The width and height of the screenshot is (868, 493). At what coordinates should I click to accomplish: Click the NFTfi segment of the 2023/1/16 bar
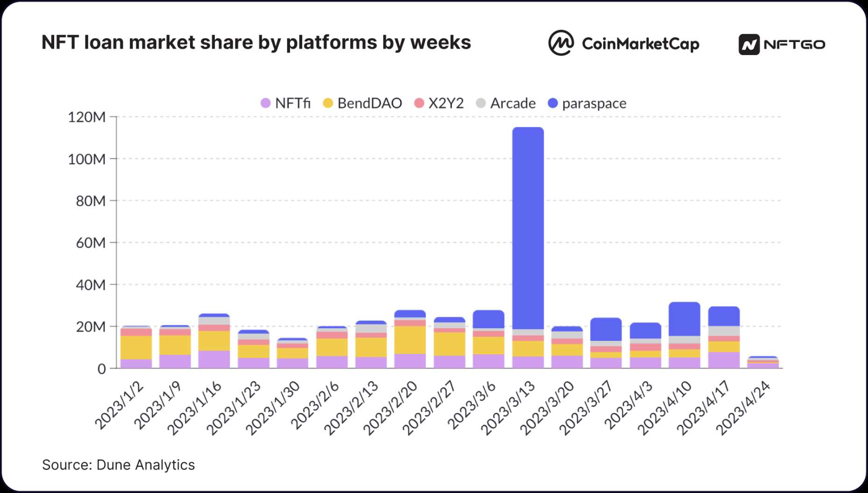click(x=214, y=359)
